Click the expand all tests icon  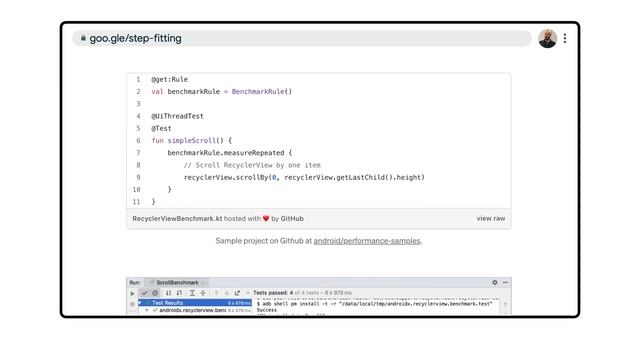point(192,293)
